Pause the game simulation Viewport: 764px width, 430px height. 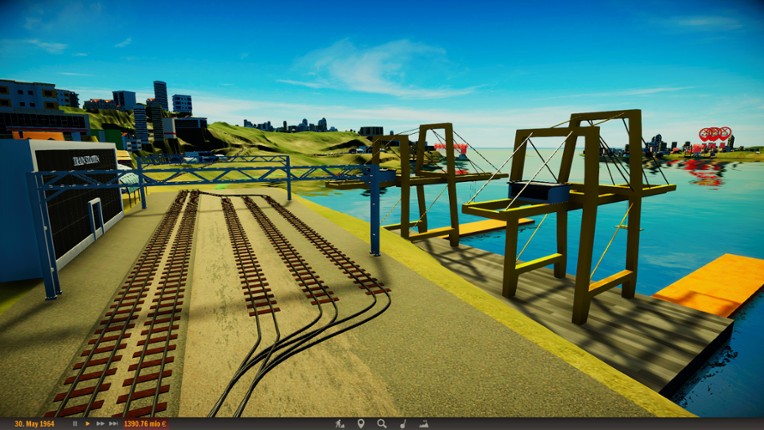(x=75, y=424)
